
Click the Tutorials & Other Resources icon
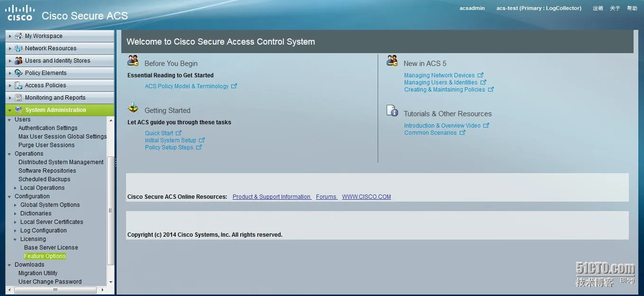(392, 111)
